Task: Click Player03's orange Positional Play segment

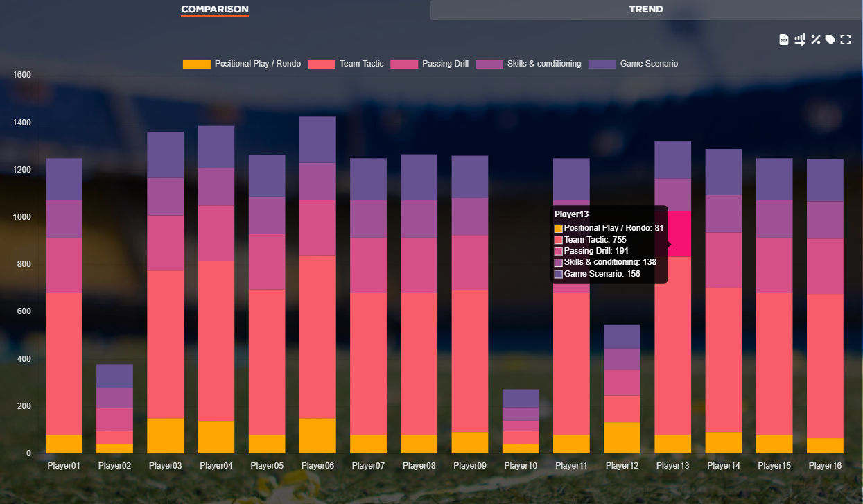Action: click(x=165, y=436)
